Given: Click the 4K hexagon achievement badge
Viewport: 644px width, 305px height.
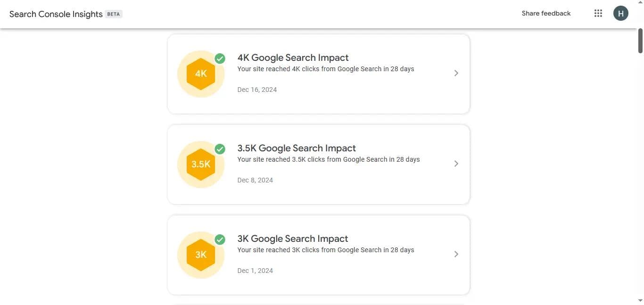Looking at the screenshot, I should [200, 73].
